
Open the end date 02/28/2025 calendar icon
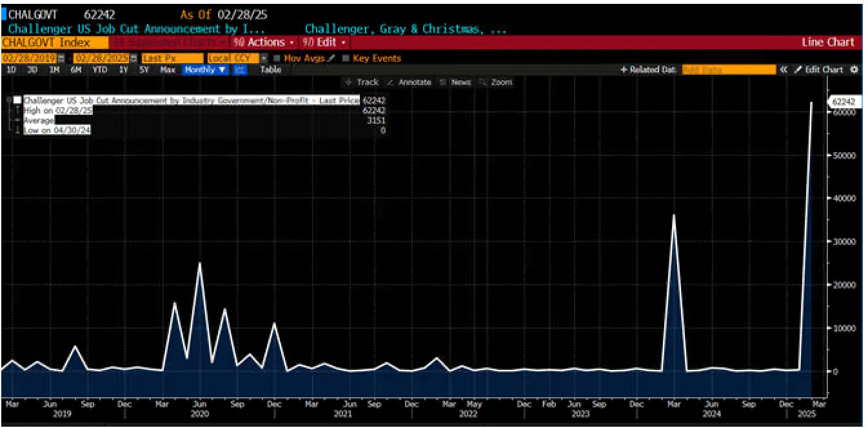click(133, 58)
